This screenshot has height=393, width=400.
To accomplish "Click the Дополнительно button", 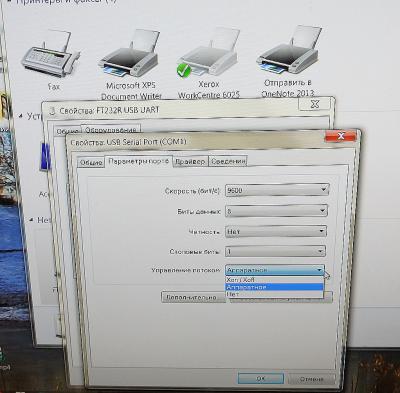I will pyautogui.click(x=193, y=297).
